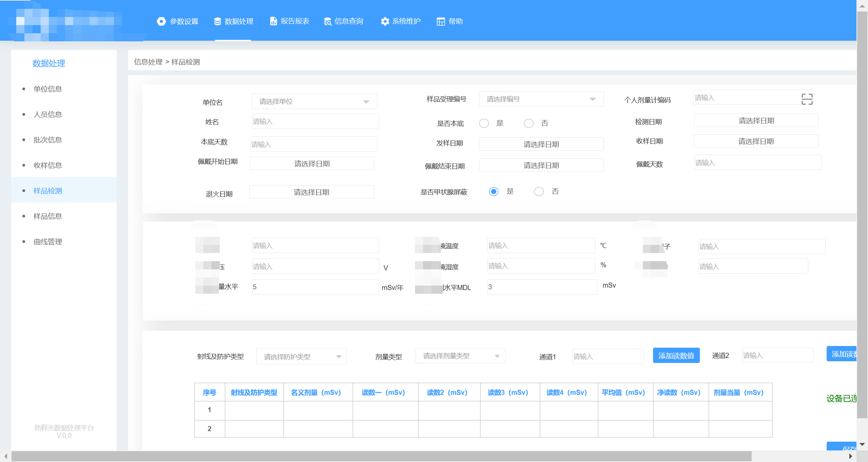Open the 发样日期 date picker
This screenshot has height=462, width=868.
[541, 144]
